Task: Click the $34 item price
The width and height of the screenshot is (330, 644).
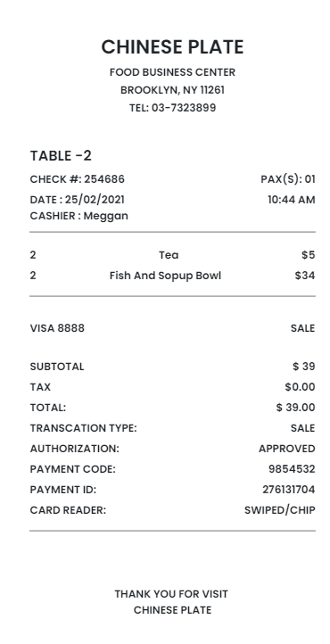Action: [x=305, y=276]
